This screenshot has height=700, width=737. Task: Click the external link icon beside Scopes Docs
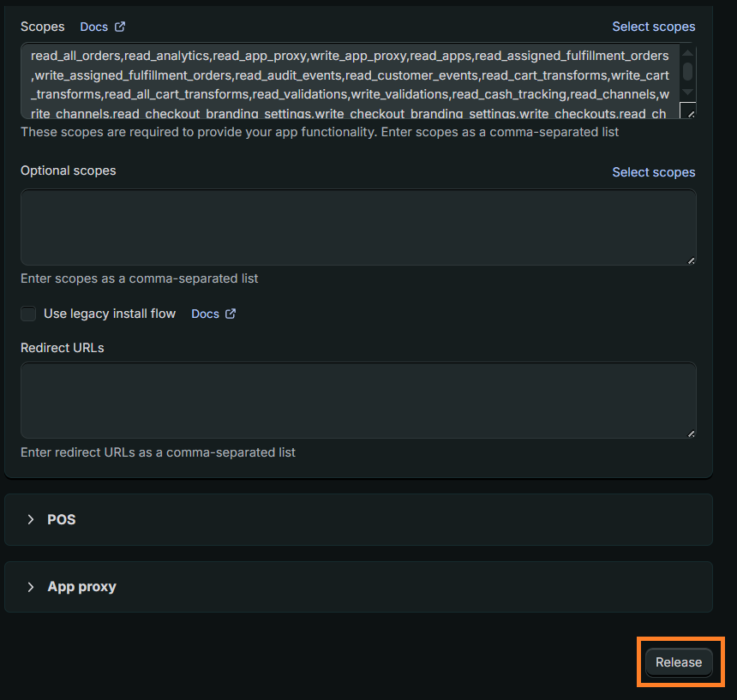pyautogui.click(x=121, y=27)
